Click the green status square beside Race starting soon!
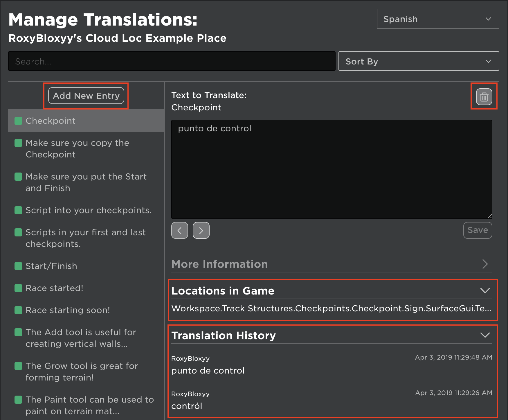Screen dimensions: 508x420 pos(18,310)
